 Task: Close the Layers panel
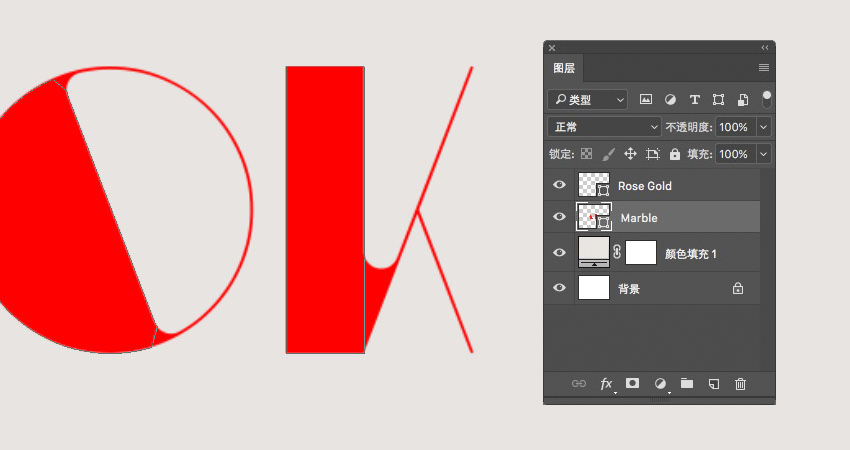coord(552,48)
